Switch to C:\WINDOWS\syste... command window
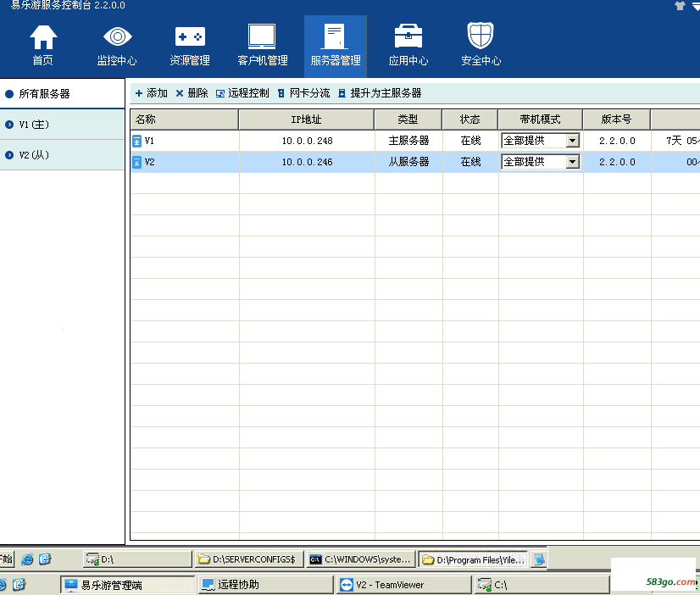Viewport: 700px width, 595px height. pyautogui.click(x=361, y=559)
